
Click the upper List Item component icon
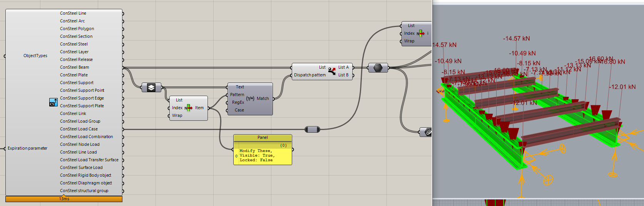(421, 34)
